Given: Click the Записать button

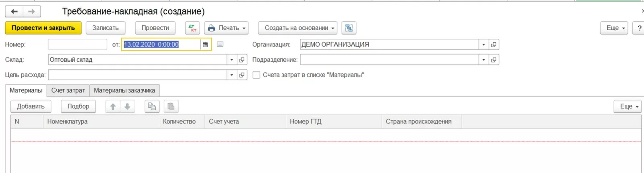Looking at the screenshot, I should pyautogui.click(x=105, y=28).
